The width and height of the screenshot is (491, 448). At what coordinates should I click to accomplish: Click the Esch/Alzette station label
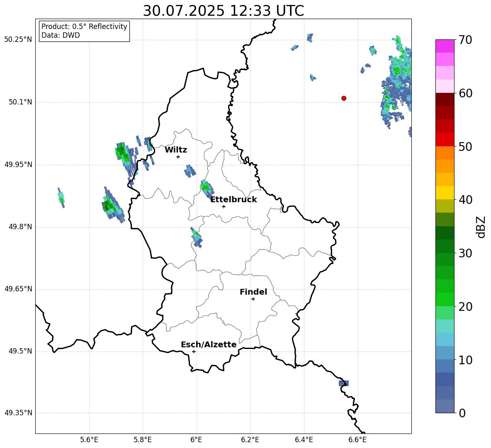(x=209, y=344)
